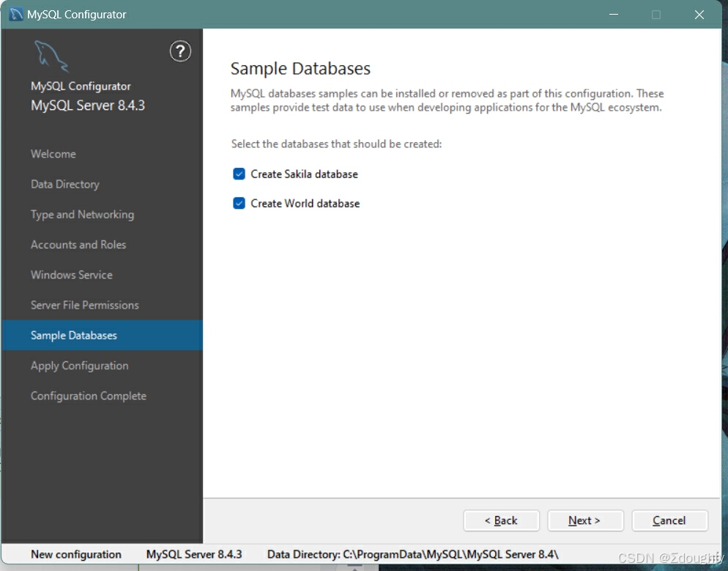The width and height of the screenshot is (728, 571).
Task: Click 'Select the databases that should be created' text
Action: (336, 144)
